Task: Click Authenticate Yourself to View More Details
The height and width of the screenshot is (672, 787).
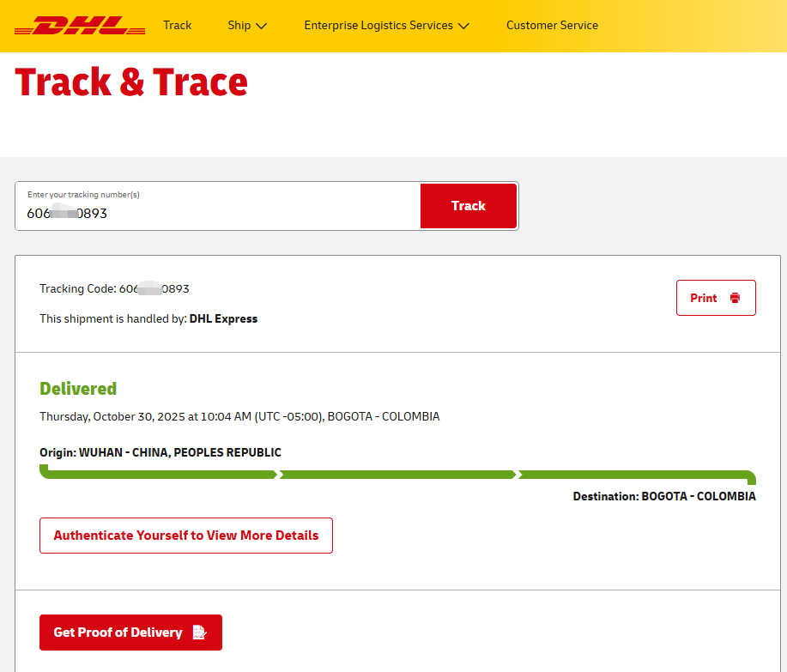Action: coord(186,536)
